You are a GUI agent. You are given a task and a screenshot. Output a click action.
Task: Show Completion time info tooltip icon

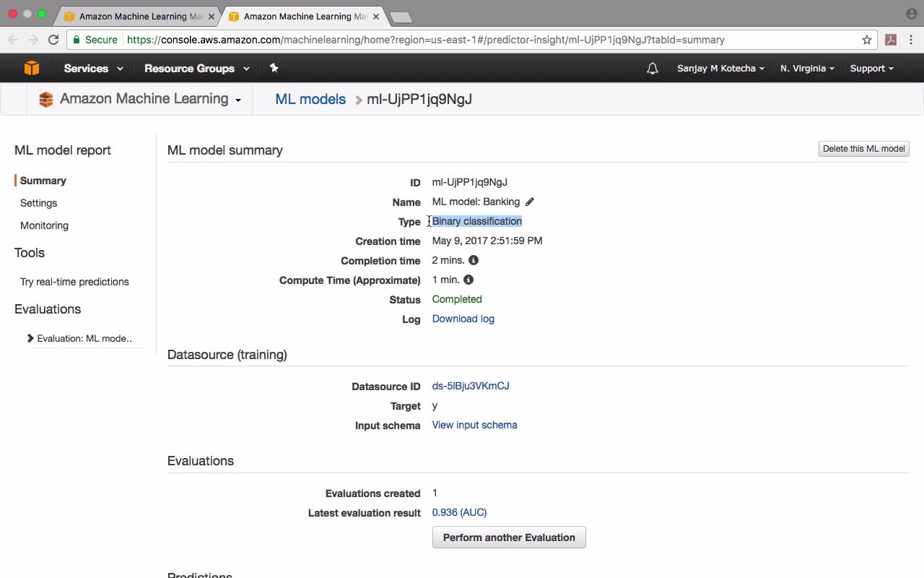[x=474, y=260]
